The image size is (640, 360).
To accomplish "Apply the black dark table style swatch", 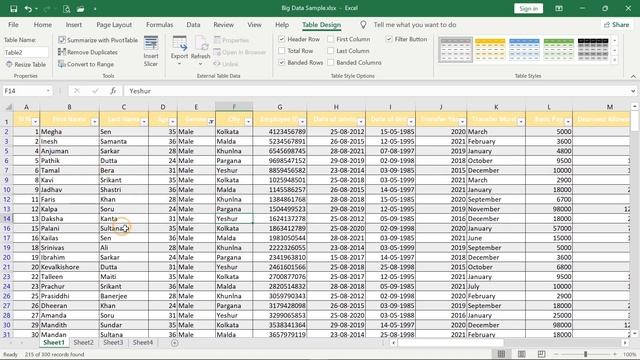I will click(x=593, y=49).
